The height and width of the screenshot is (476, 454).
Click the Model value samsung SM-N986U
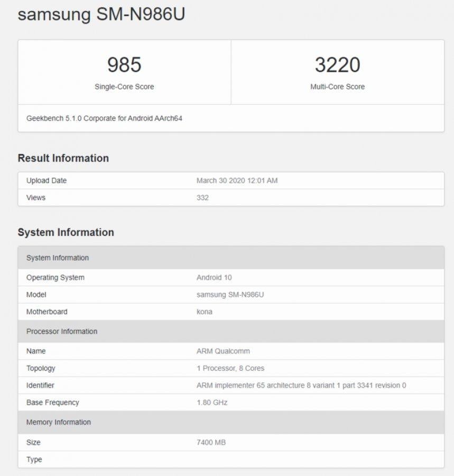[230, 295]
